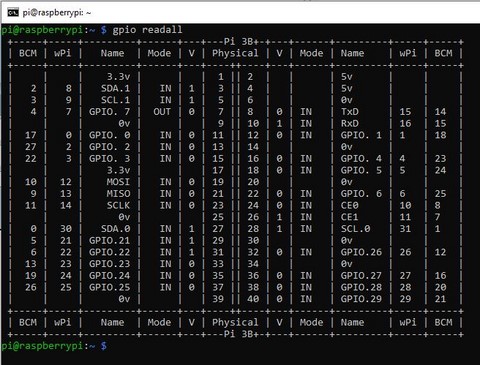This screenshot has width=480, height=365.
Task: Click the 'CE1' pin name
Action: point(350,217)
